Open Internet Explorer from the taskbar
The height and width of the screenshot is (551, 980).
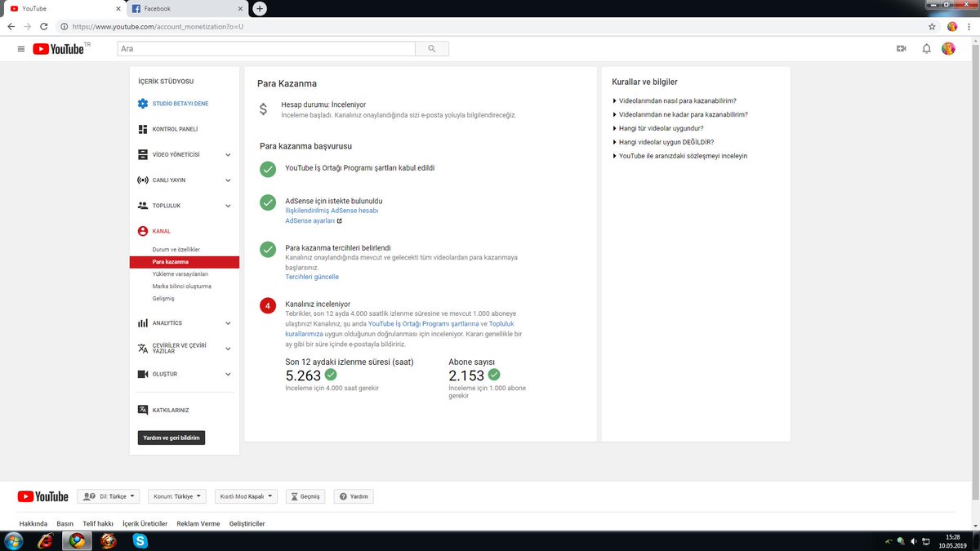(45, 540)
